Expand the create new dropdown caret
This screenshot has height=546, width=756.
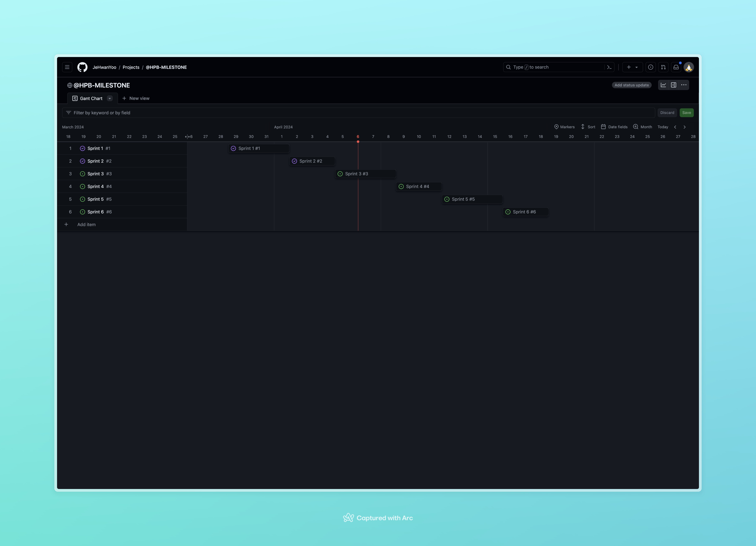(x=637, y=67)
